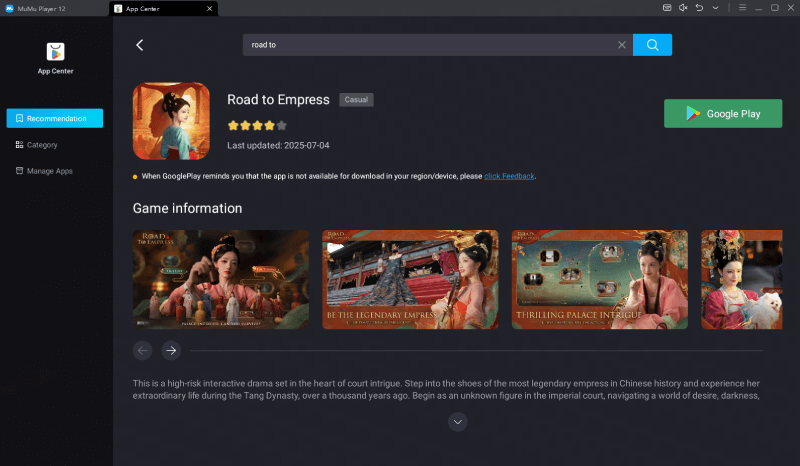This screenshot has height=466, width=800.
Task: Open the click Feedback link
Action: pos(509,176)
